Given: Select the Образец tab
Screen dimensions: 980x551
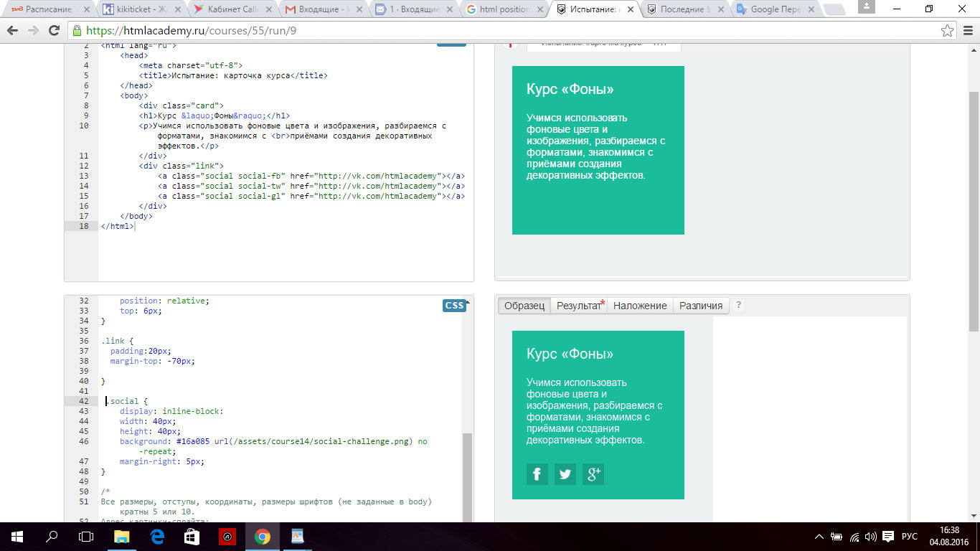Looking at the screenshot, I should (x=524, y=306).
